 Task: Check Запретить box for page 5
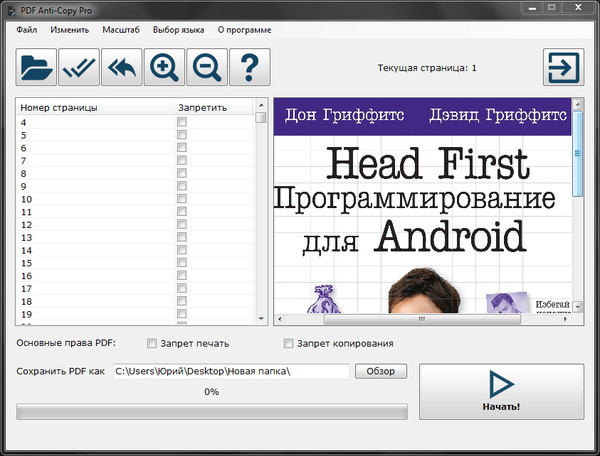point(182,135)
